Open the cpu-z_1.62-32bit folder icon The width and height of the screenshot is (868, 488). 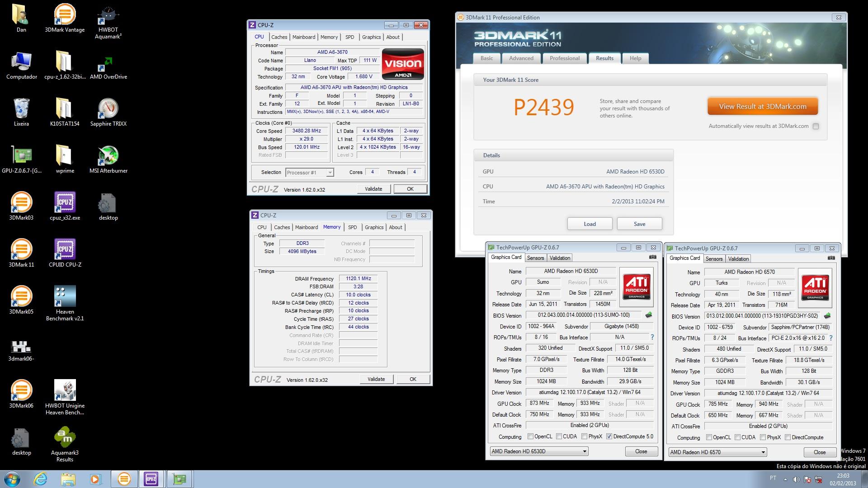(65, 65)
